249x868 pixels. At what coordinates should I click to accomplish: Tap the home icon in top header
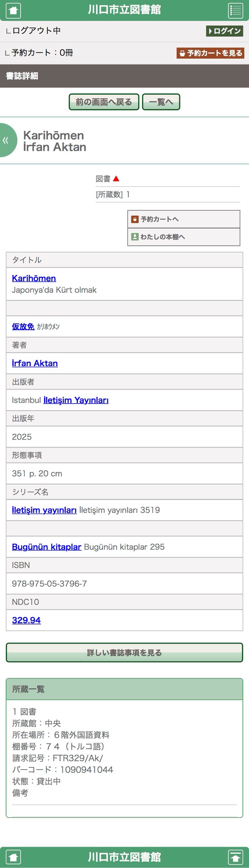coord(13,10)
